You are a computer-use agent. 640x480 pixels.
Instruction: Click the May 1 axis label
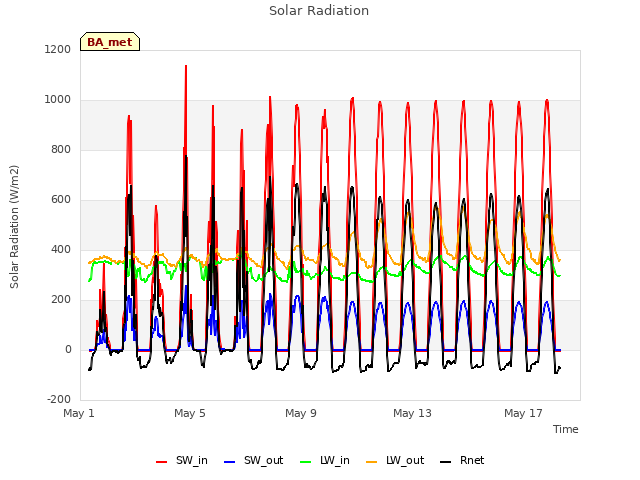79,413
